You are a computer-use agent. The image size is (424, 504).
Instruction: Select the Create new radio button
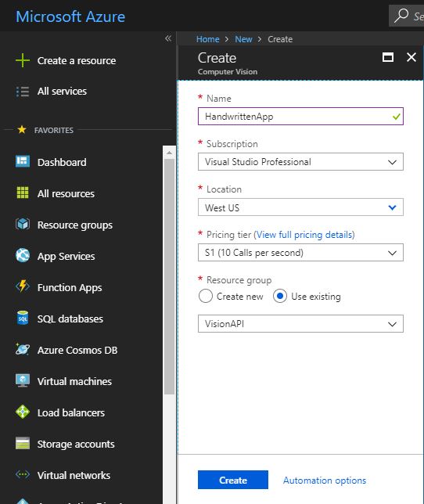pyautogui.click(x=206, y=296)
